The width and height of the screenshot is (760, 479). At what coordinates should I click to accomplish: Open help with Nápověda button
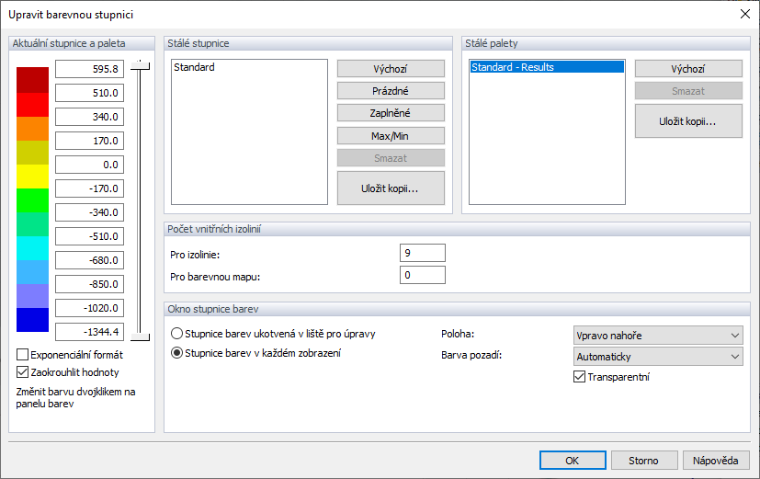click(715, 460)
